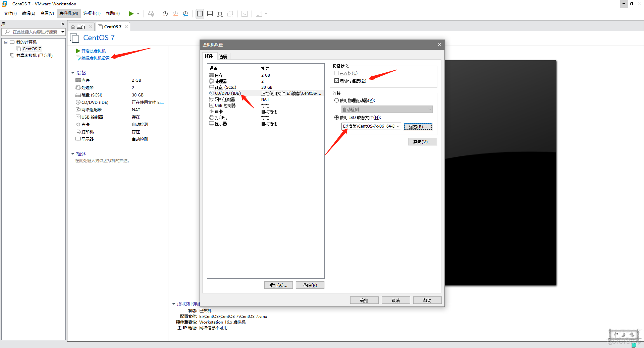The height and width of the screenshot is (348, 644).
Task: Toggle the 启动时连接 checkbox
Action: coord(336,81)
